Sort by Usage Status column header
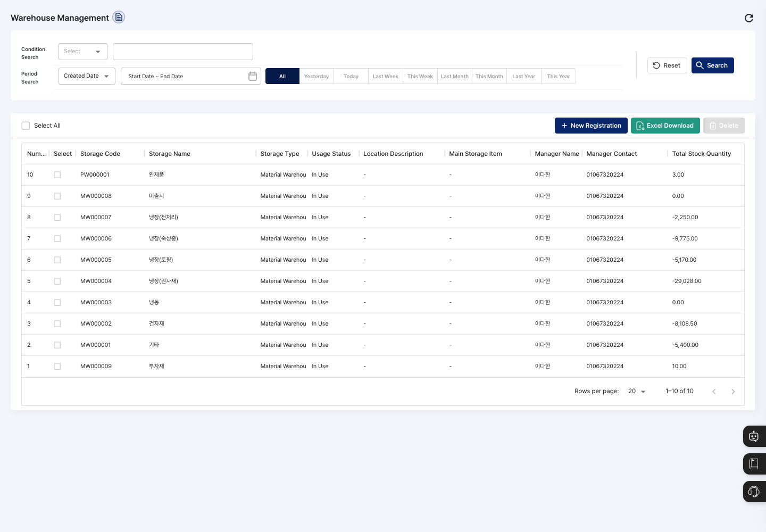This screenshot has width=766, height=532. [331, 154]
